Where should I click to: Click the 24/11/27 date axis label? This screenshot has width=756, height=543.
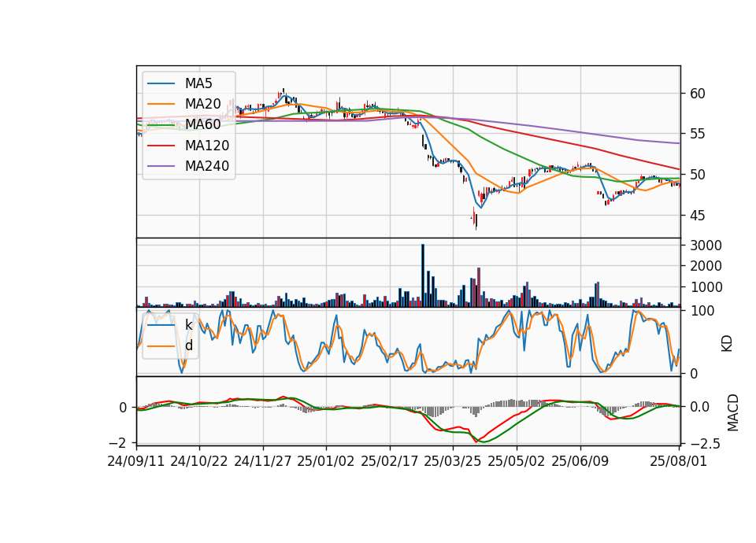(263, 461)
